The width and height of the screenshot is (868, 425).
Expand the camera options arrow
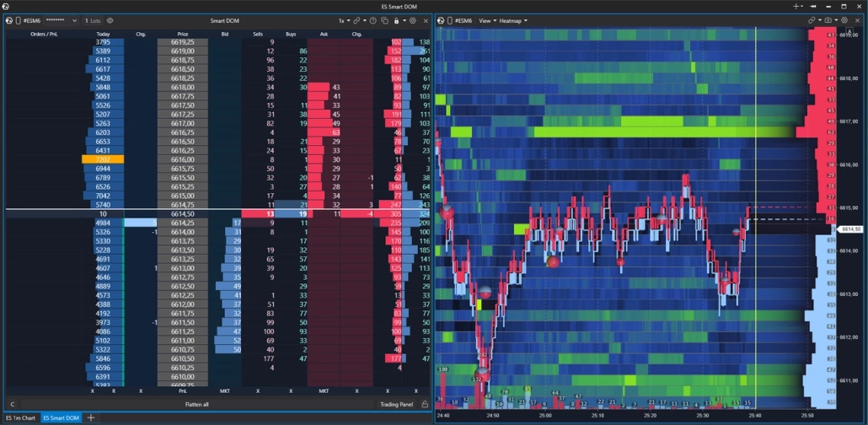pos(835,20)
